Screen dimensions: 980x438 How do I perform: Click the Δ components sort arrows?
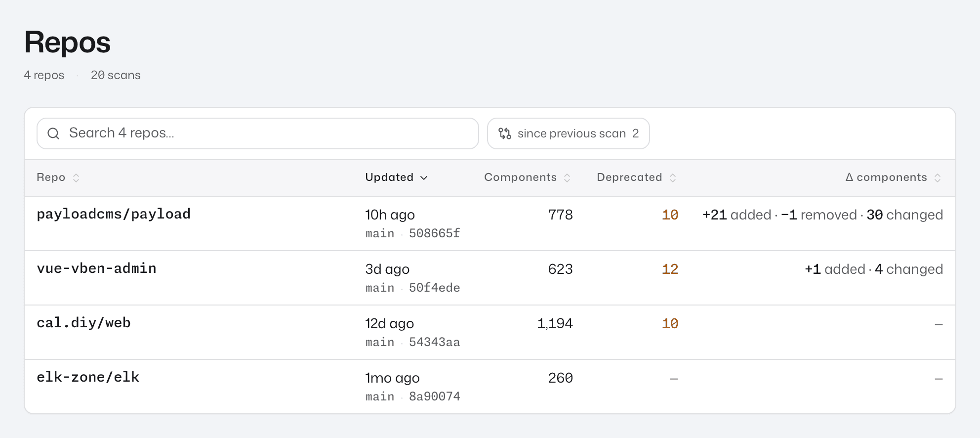pyautogui.click(x=938, y=178)
